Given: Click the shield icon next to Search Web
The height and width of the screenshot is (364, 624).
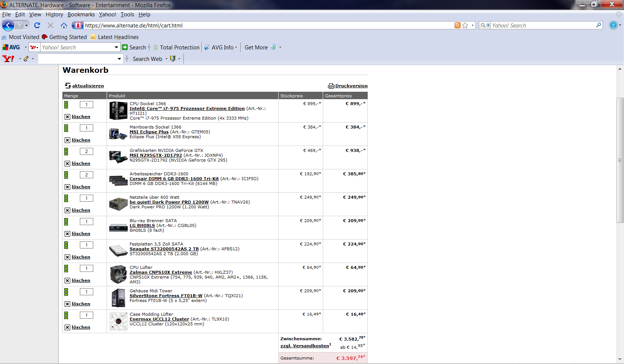Looking at the screenshot, I should point(173,59).
